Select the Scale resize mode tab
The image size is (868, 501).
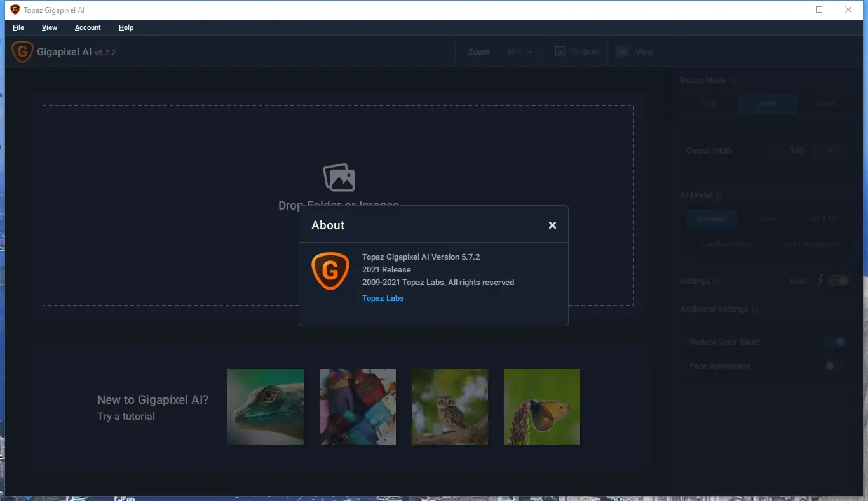[709, 104]
